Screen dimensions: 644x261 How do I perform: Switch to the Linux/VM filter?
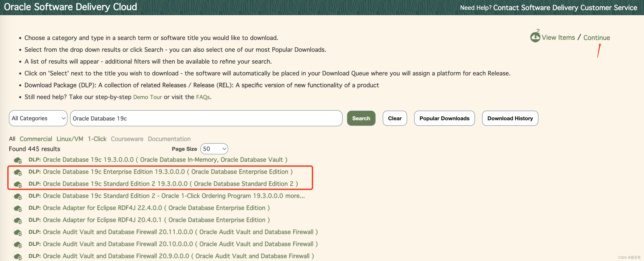click(x=70, y=139)
